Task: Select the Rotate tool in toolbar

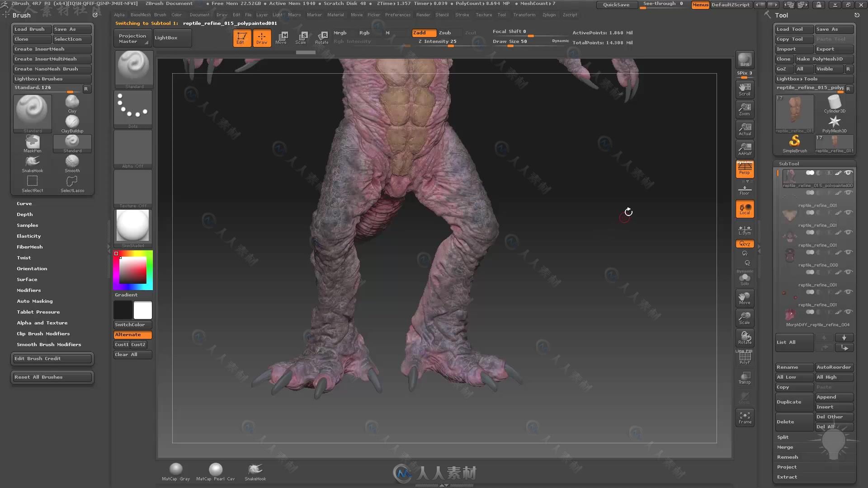Action: [x=322, y=38]
